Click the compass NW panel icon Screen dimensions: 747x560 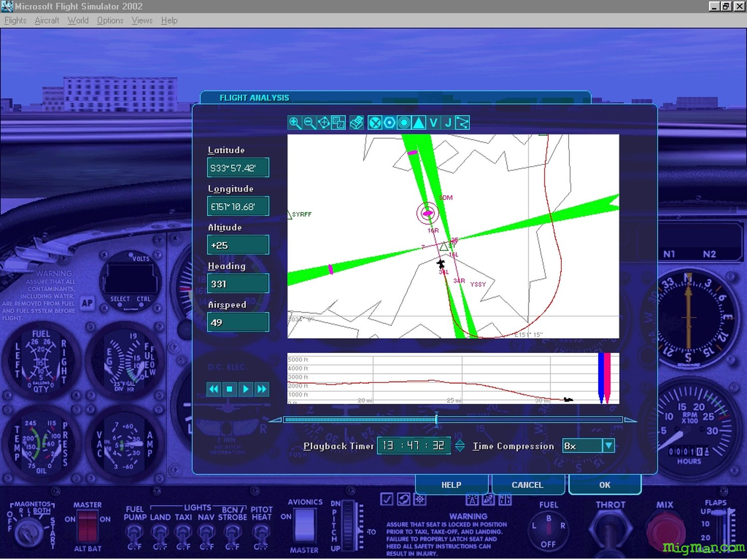[x=505, y=499]
